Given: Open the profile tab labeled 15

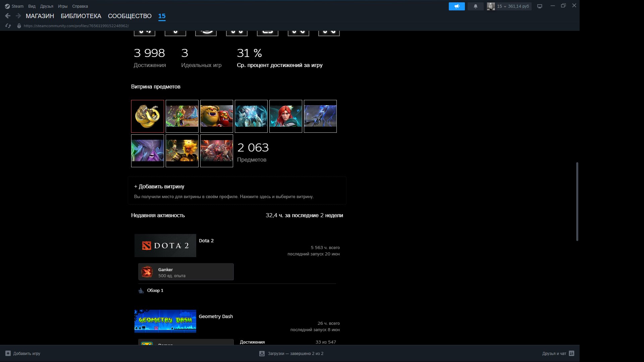Looking at the screenshot, I should pyautogui.click(x=162, y=16).
